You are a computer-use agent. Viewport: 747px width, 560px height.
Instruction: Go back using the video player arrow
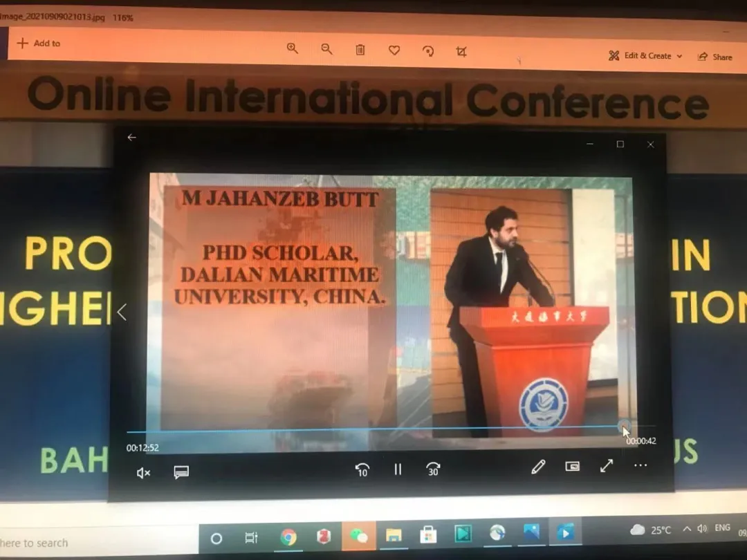coord(131,138)
